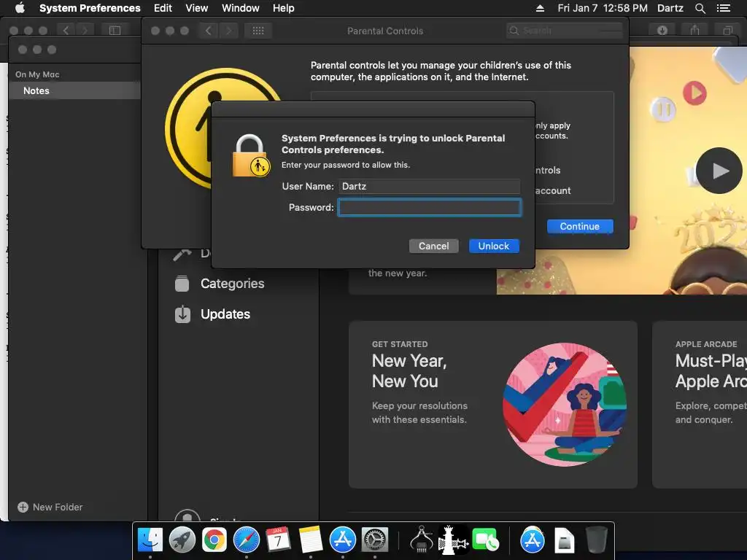
Task: Open Safari from the Dock
Action: (247, 540)
